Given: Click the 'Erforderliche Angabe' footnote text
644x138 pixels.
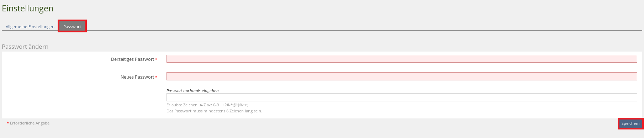Looking at the screenshot, I should pos(30,123).
